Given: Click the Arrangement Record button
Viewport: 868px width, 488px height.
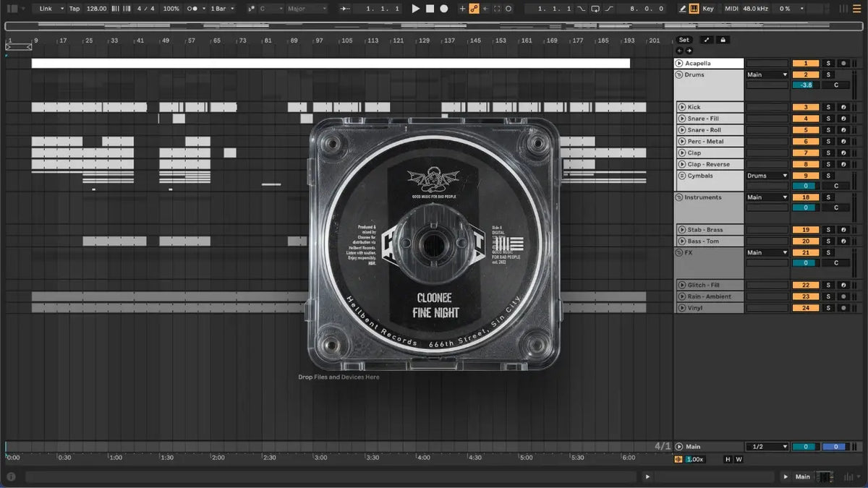Looking at the screenshot, I should [x=444, y=9].
